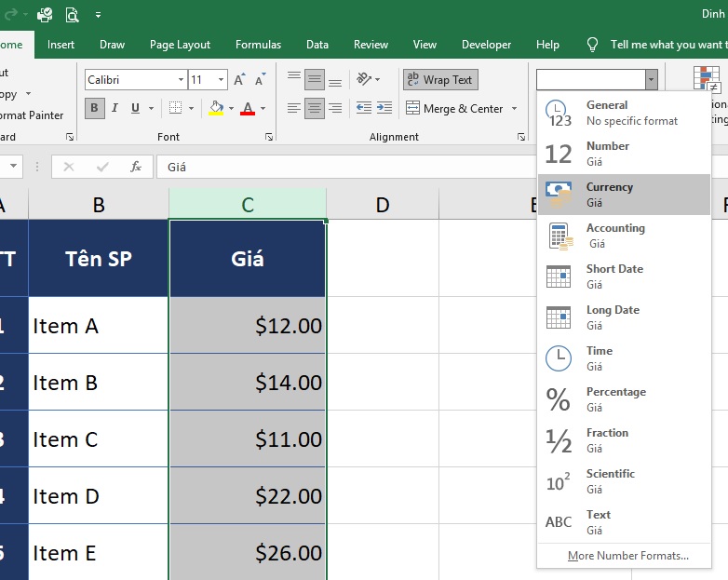The width and height of the screenshot is (728, 580).
Task: Click Cancel X in formula bar
Action: point(69,167)
